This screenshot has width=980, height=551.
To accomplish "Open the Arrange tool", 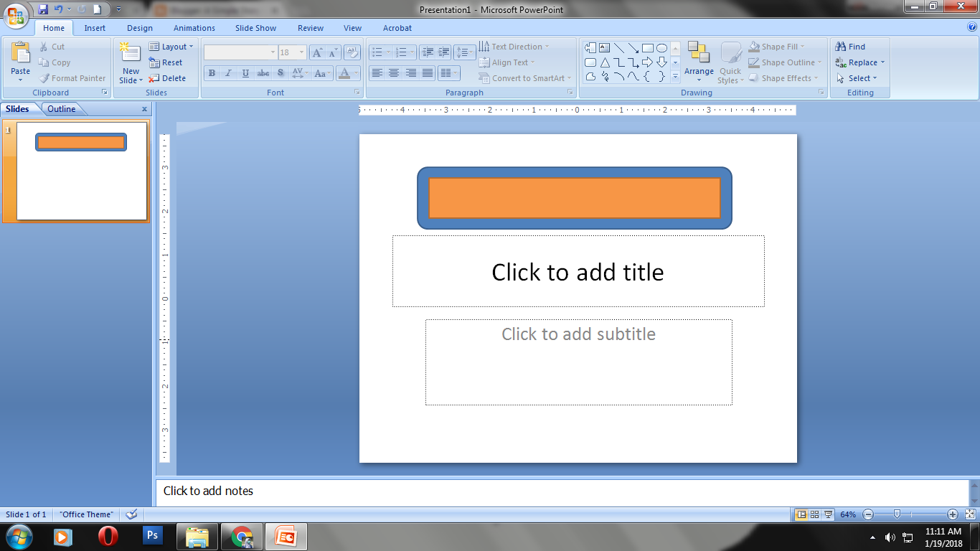I will click(x=698, y=62).
